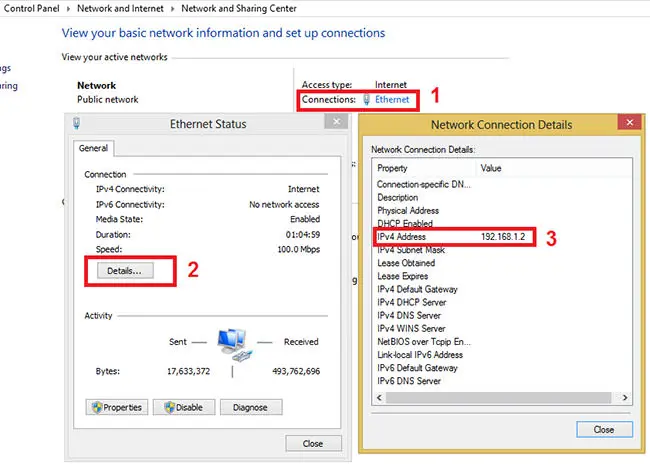This screenshot has height=466, width=650.
Task: Click the Speed value 100.0 Mbps
Action: pos(299,249)
